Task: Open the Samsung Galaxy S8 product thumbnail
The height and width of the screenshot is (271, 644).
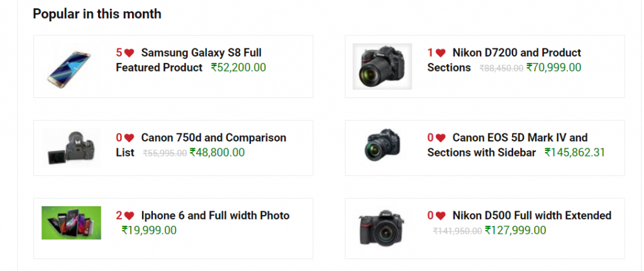Action: pos(71,66)
